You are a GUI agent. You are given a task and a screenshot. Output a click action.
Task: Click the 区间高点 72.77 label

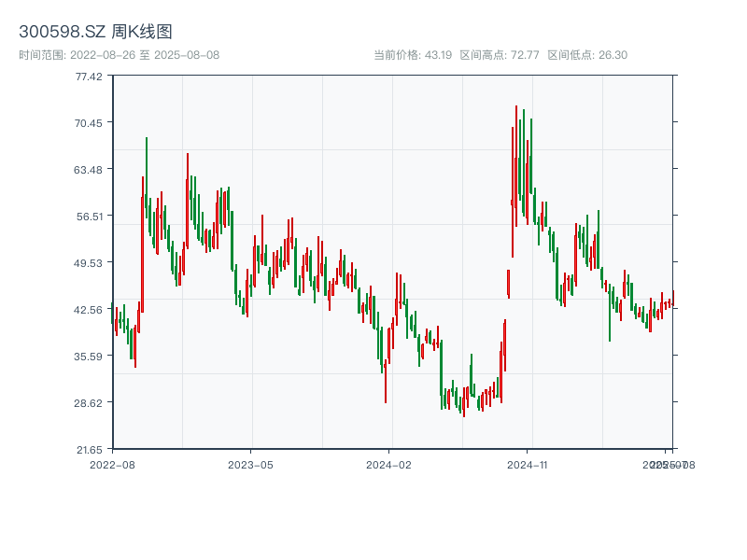500,55
